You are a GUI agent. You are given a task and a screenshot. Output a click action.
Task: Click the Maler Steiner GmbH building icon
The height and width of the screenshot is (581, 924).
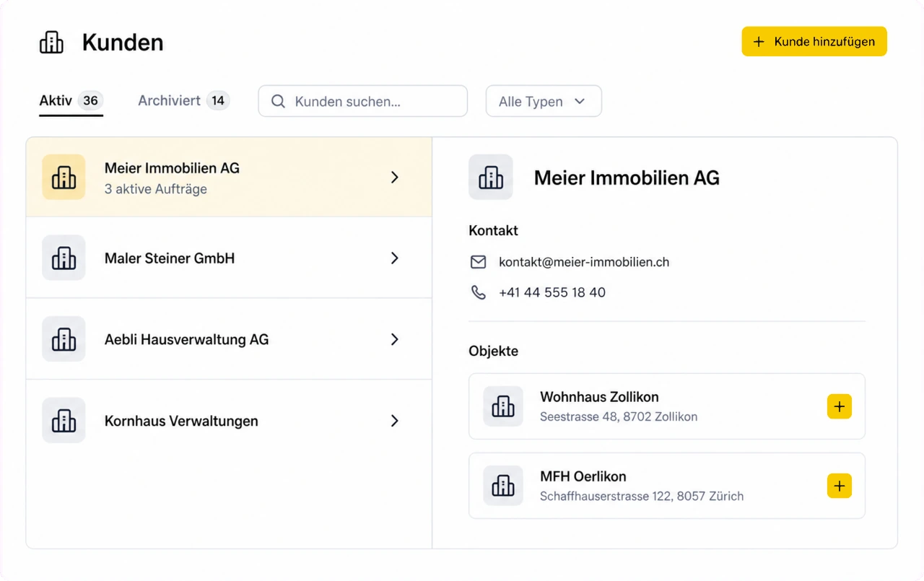tap(64, 258)
